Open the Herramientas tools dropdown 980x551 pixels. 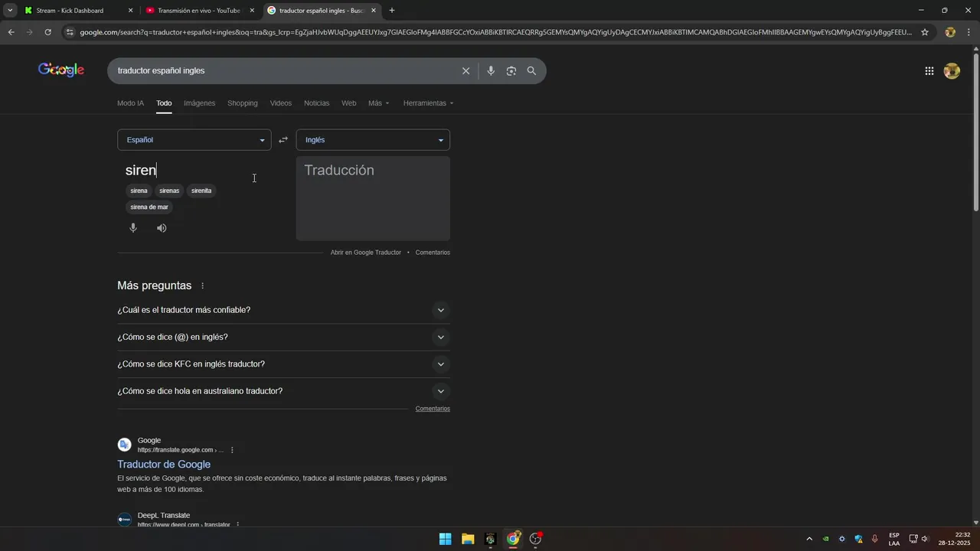coord(428,103)
